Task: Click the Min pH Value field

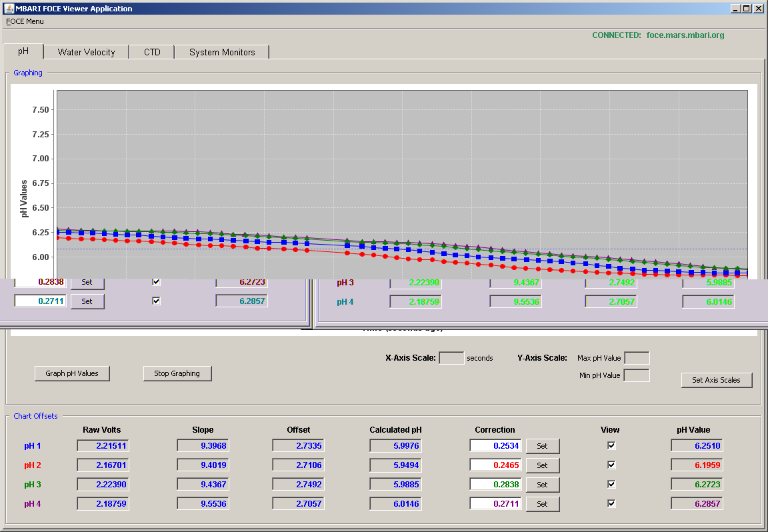Action: pyautogui.click(x=637, y=376)
